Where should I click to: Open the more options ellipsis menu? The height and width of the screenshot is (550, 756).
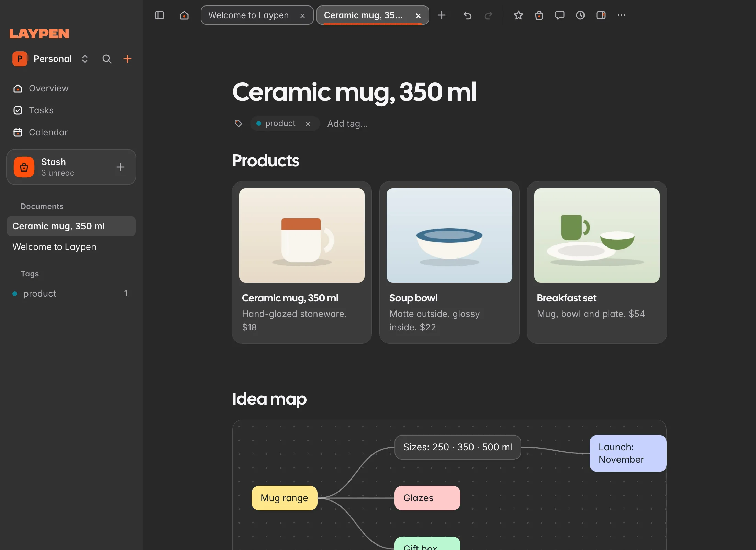coord(622,15)
